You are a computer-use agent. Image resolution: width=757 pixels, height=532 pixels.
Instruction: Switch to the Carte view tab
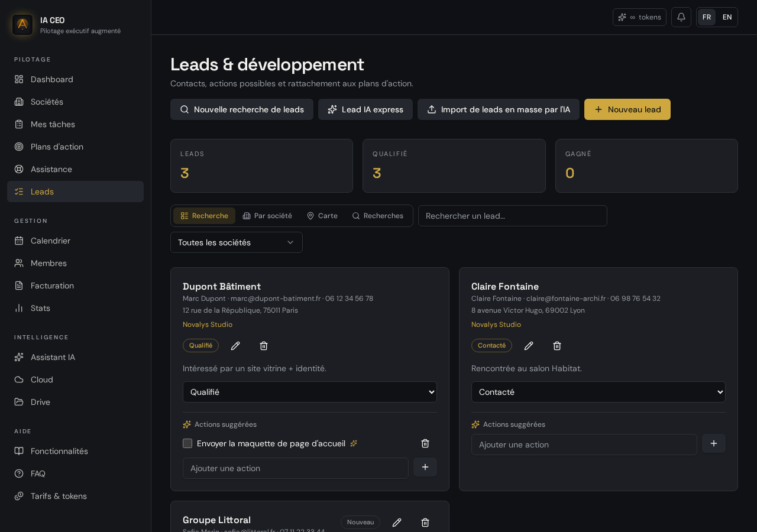point(322,216)
